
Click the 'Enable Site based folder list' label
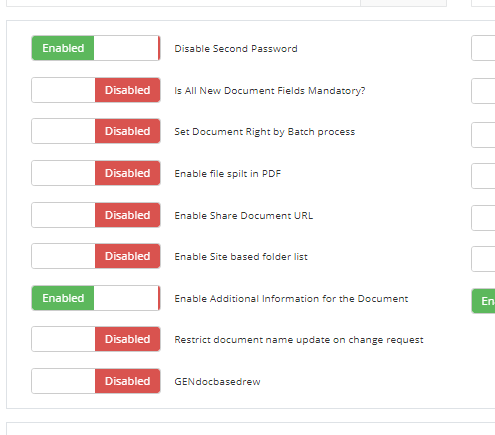click(x=241, y=257)
